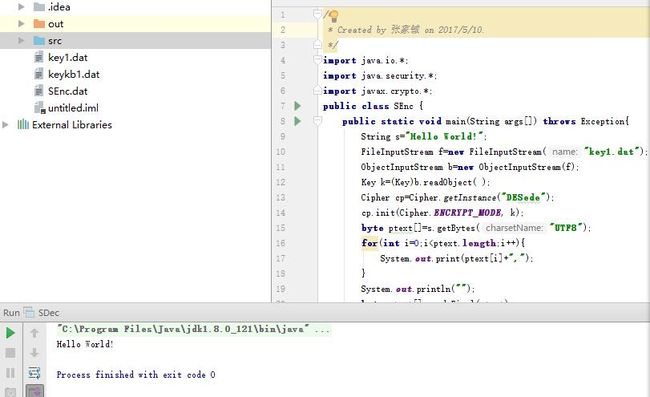Click the java command path line in console

[193, 329]
